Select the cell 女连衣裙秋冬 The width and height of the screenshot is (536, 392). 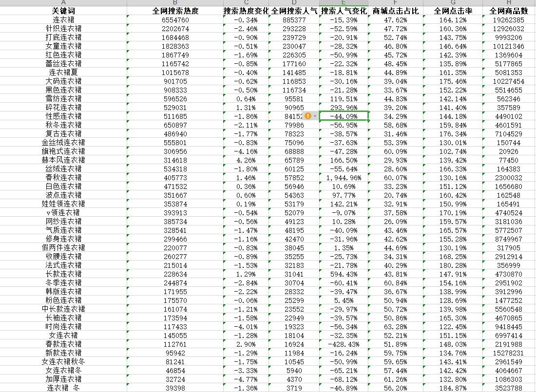(63, 362)
